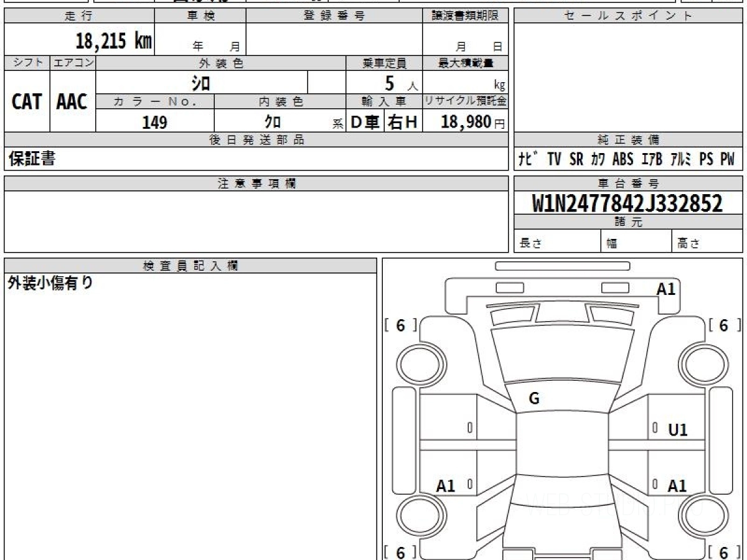This screenshot has width=747, height=560.
Task: Select the 走行 header cell
Action: coord(79,16)
